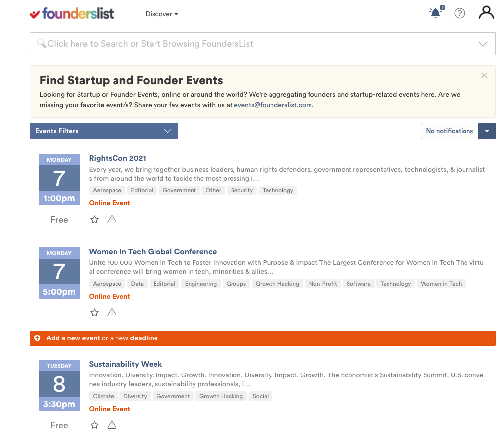The height and width of the screenshot is (448, 504).
Task: Open the No notifications dropdown arrow
Action: tap(487, 131)
